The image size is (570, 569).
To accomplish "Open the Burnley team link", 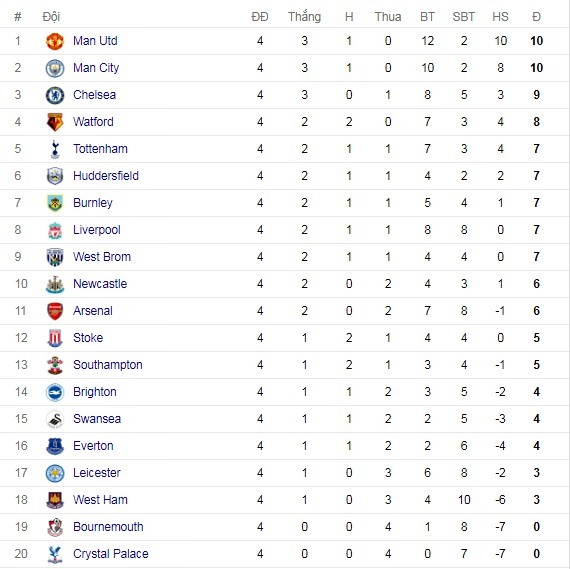I will coord(93,203).
